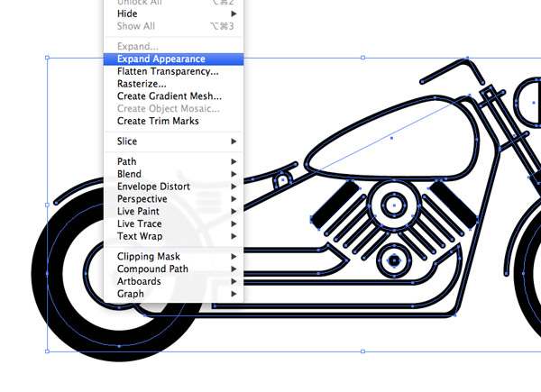541x392 pixels.
Task: Click the arrow beside Clipping Mask
Action: (x=234, y=257)
